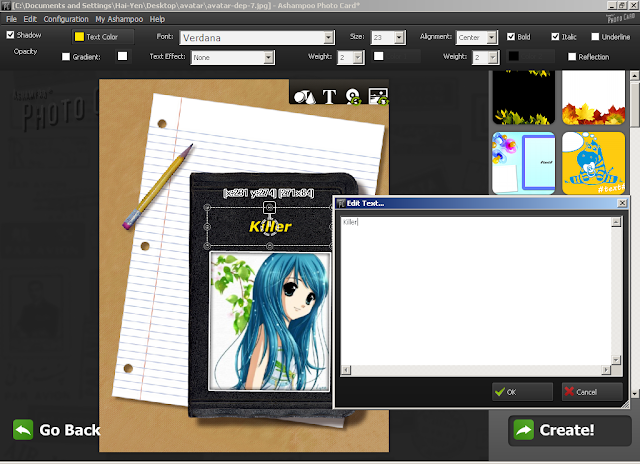Screen dimensions: 640x464
Task: Click the Edit Text dialog title icon
Action: point(341,203)
